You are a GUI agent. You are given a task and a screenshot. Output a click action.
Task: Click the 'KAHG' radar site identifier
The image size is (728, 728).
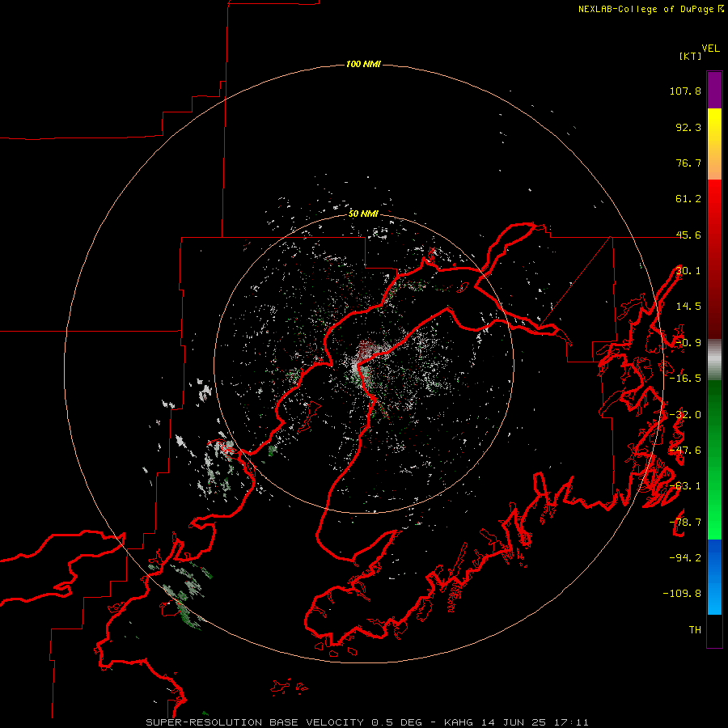(x=459, y=722)
